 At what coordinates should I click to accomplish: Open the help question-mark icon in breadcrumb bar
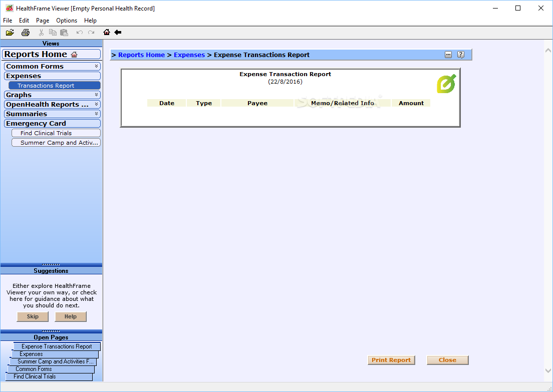tap(461, 55)
